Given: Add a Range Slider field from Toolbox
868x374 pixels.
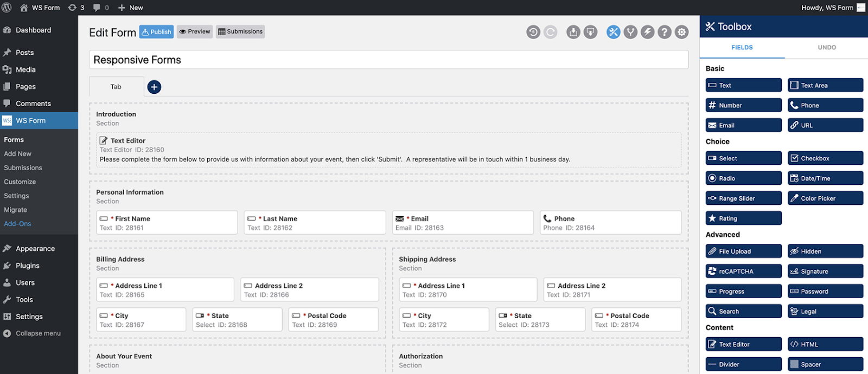Looking at the screenshot, I should tap(743, 198).
